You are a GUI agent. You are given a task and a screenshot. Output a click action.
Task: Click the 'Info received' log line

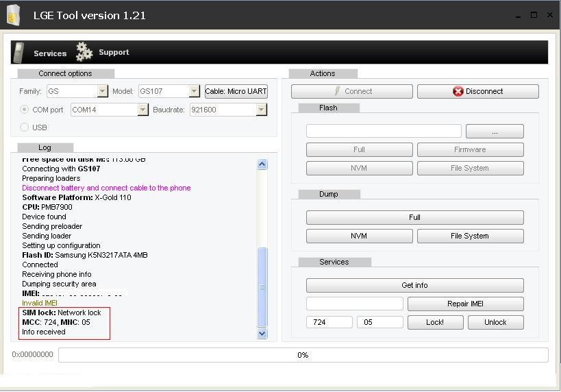coord(44,332)
